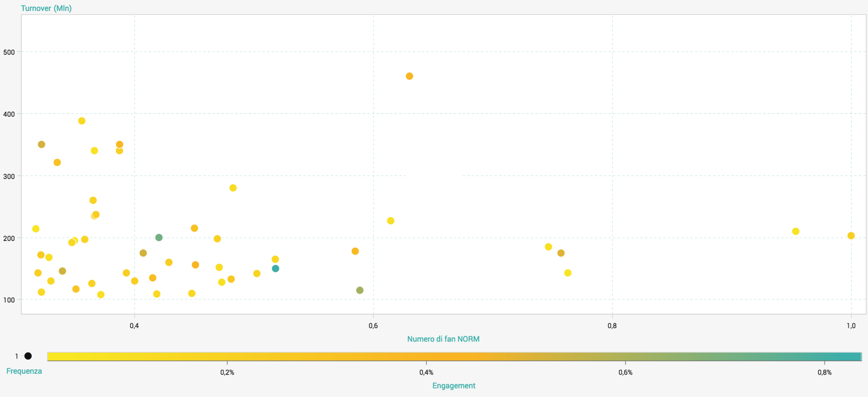868x397 pixels.
Task: Click the 0,2% tick on Engagement scale
Action: (227, 372)
